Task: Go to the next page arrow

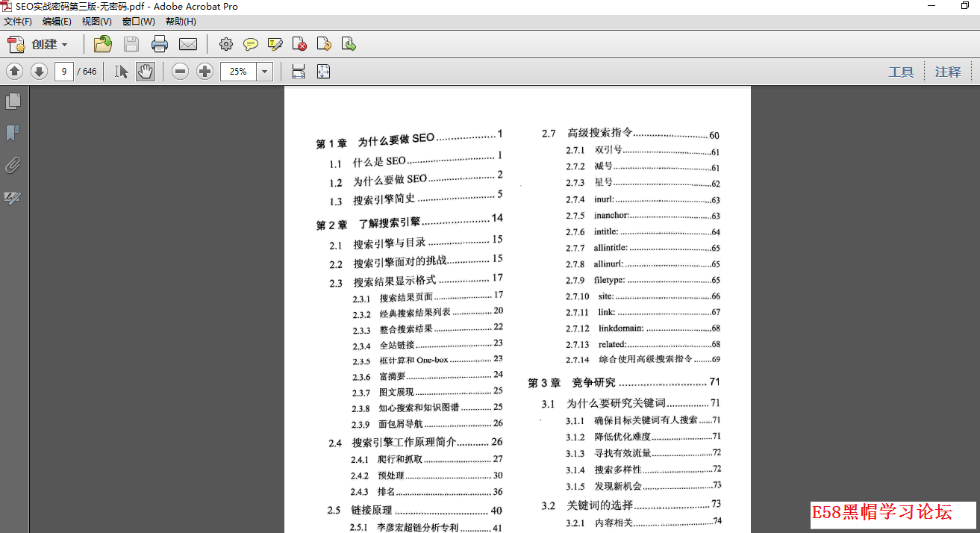Action: point(39,72)
